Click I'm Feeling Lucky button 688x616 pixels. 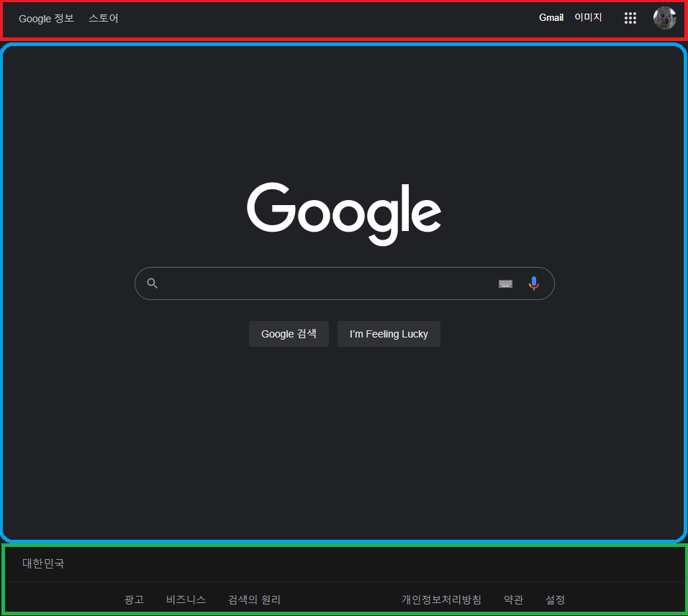click(389, 334)
